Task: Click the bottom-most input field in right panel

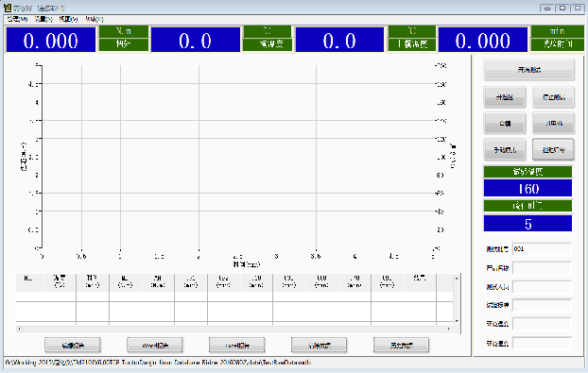Action: (542, 343)
